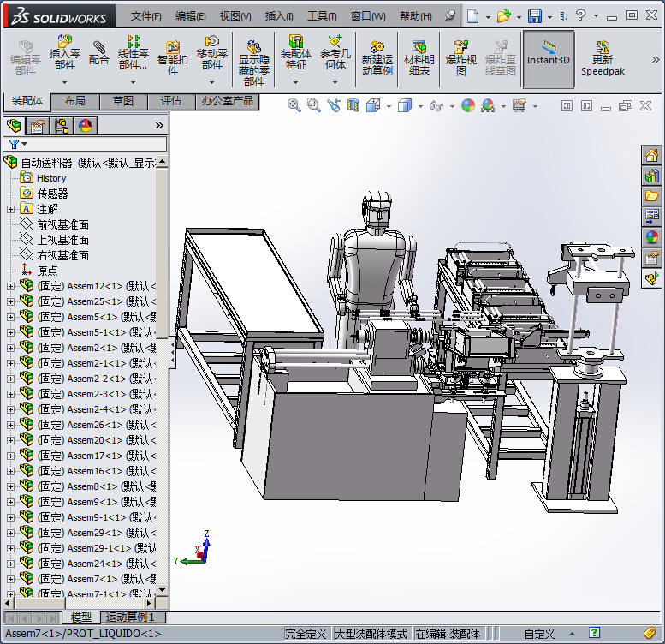This screenshot has height=644, width=665.
Task: Toggle the Hide/Show Items glasses icon
Action: coord(436,105)
